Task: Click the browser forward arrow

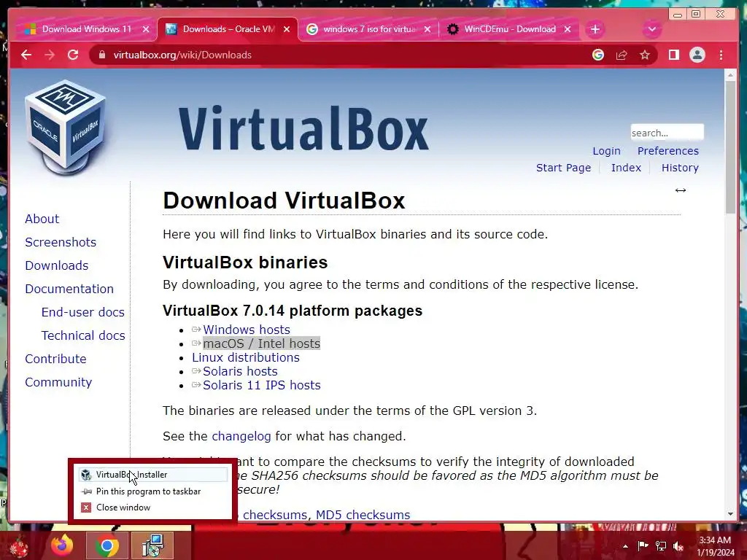Action: 50,55
